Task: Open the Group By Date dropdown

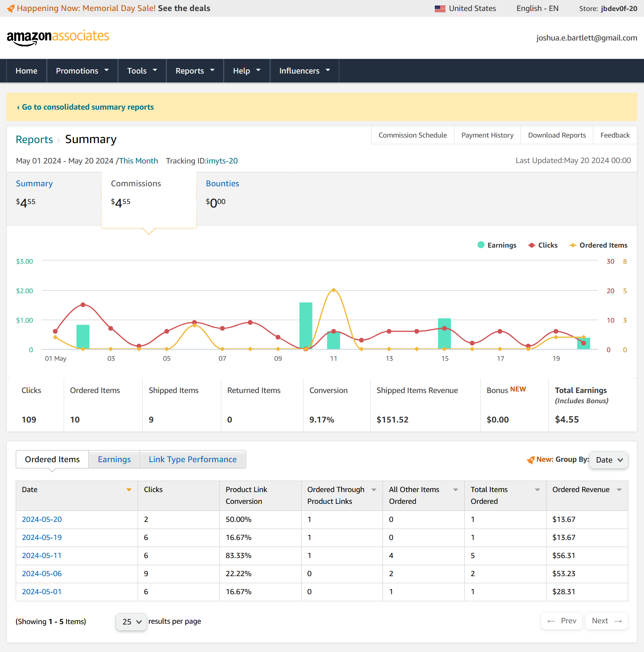Action: tap(609, 460)
